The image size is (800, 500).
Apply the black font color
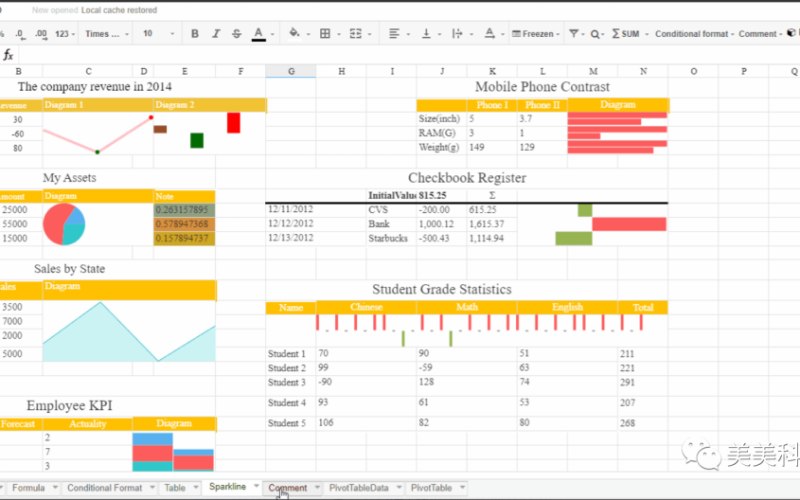[x=259, y=34]
